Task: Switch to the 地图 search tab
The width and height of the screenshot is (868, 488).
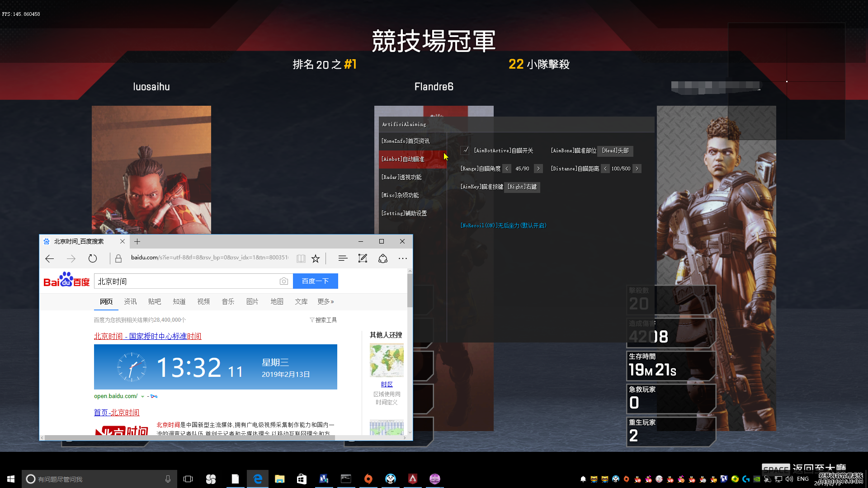Action: [x=277, y=301]
